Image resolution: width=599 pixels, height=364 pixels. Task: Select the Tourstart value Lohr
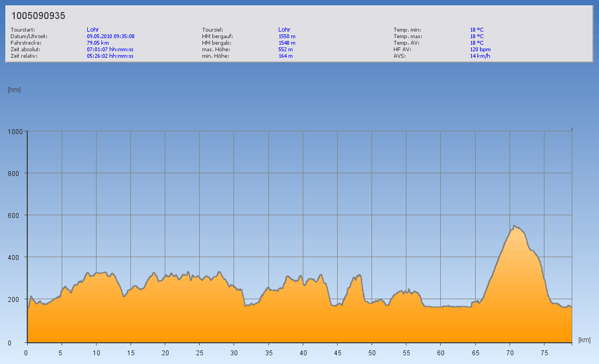(x=93, y=29)
